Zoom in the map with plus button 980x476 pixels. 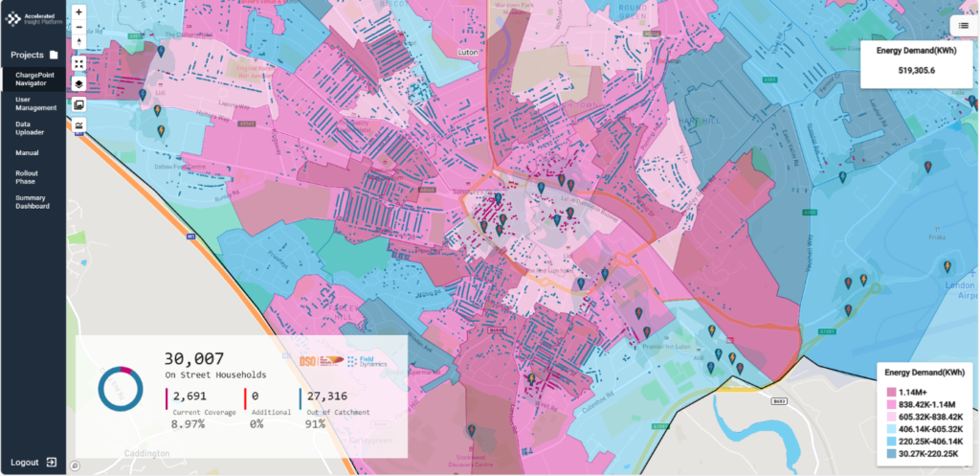pyautogui.click(x=79, y=11)
